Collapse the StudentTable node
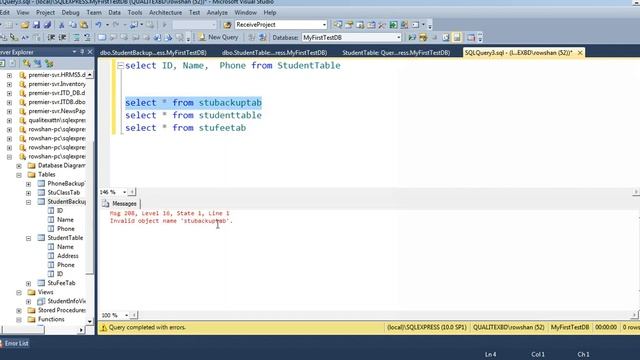Screen dimensions: 640x360 tap(29, 238)
